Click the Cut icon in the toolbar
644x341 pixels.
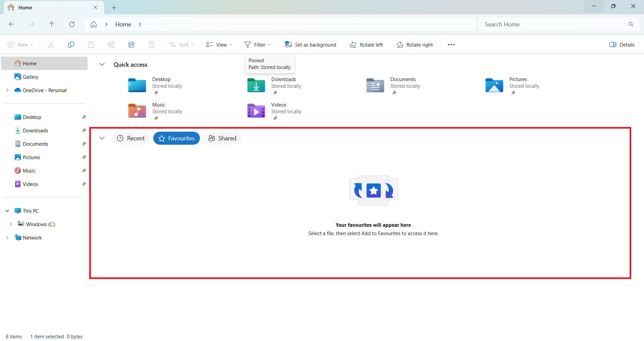(x=51, y=44)
